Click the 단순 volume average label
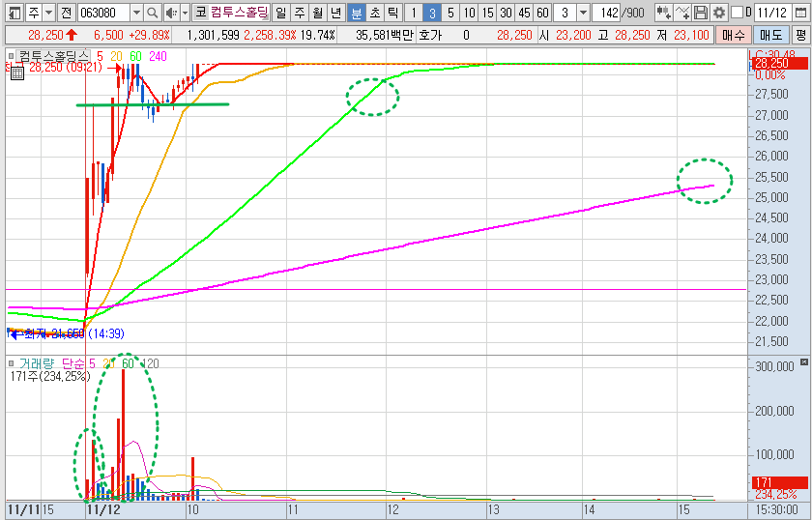The height and width of the screenshot is (520, 812). pos(72,363)
